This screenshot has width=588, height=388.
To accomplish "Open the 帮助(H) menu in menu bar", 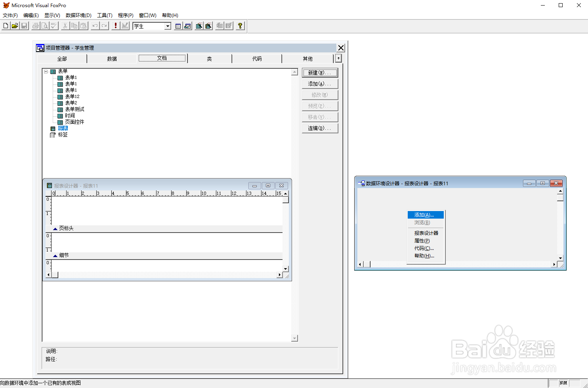I will pyautogui.click(x=170, y=15).
